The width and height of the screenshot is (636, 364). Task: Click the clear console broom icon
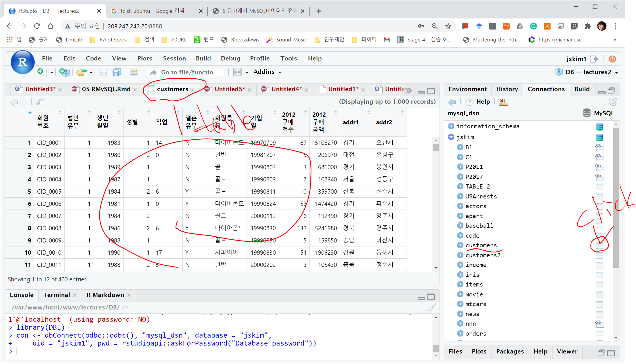pos(431,307)
